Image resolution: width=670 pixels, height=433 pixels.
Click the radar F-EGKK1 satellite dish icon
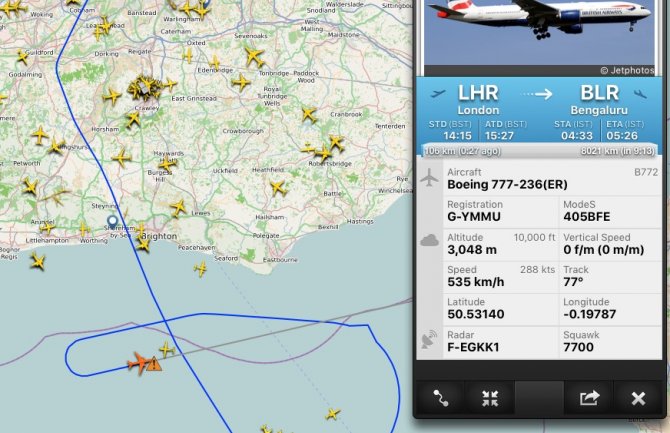429,339
